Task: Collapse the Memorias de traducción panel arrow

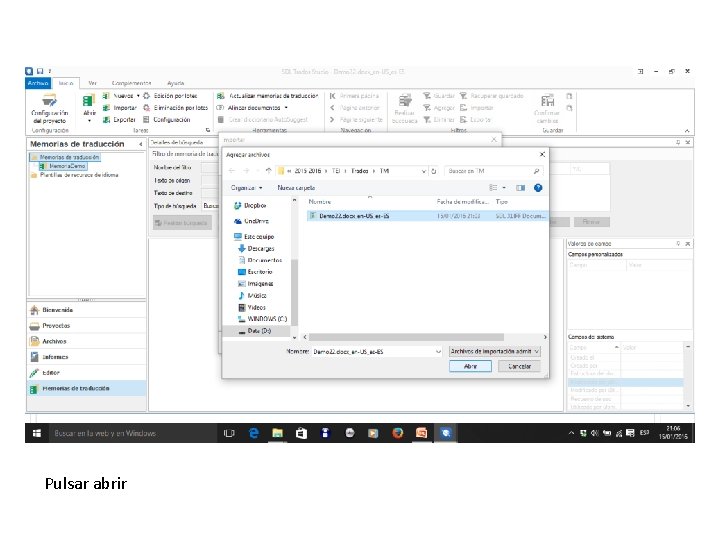Action: (x=141, y=144)
